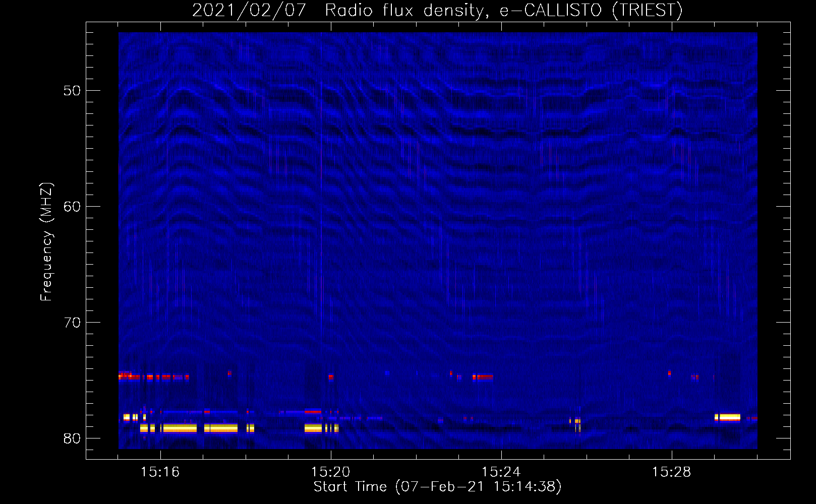Screen dimensions: 816x504
Task: Click the plot title '2021/02/07 Radio flux density'
Action: coord(437,10)
